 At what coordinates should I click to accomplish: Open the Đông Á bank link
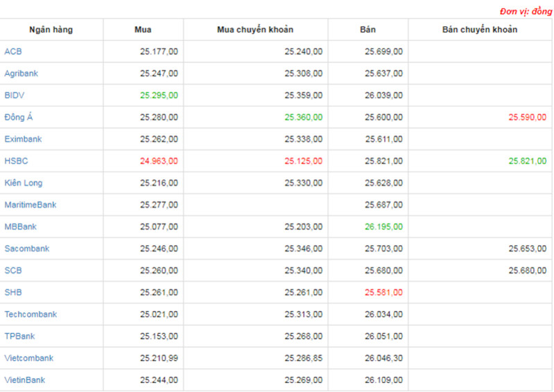click(x=18, y=117)
